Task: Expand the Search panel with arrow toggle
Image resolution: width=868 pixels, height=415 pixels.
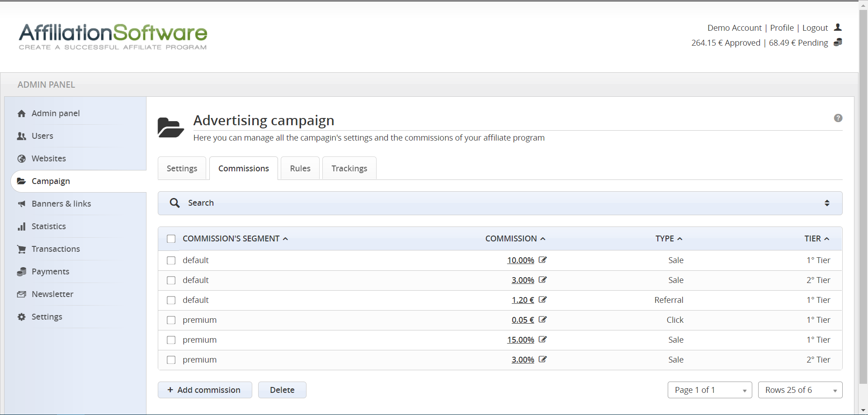Action: [x=826, y=203]
